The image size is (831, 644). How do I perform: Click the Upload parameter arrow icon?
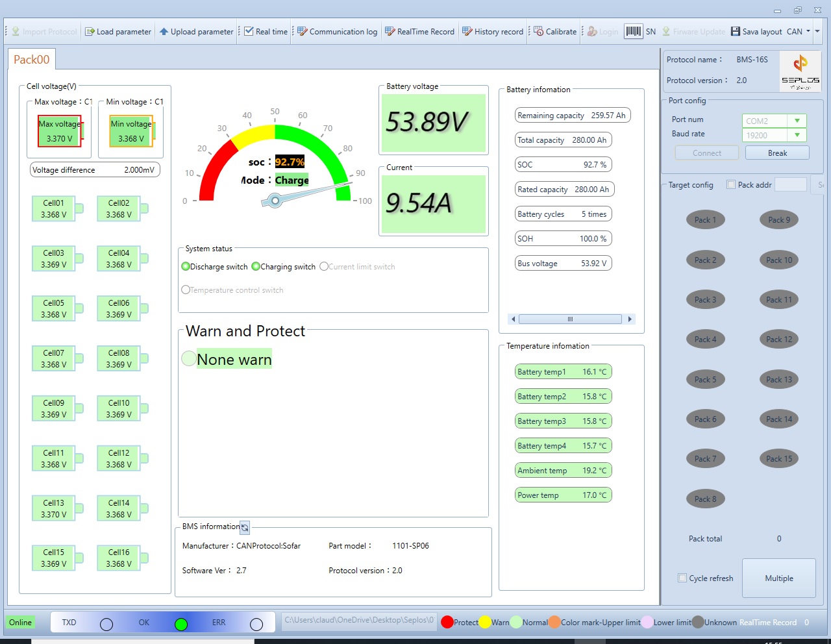164,31
